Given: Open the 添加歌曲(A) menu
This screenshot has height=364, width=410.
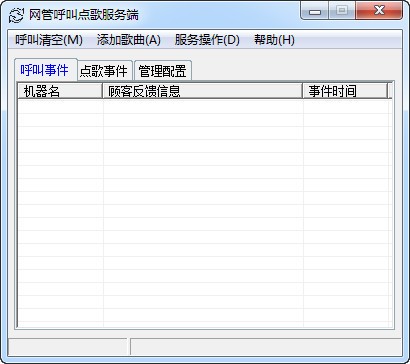Looking at the screenshot, I should [x=129, y=40].
